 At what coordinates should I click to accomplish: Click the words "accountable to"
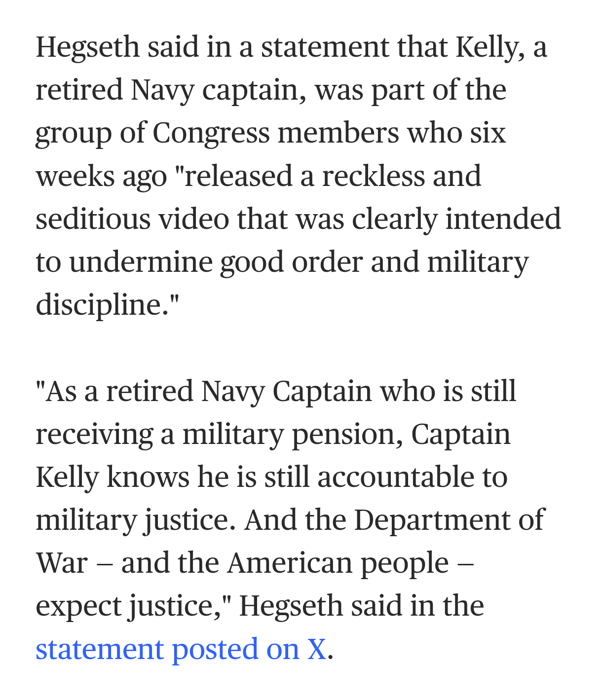(412, 478)
